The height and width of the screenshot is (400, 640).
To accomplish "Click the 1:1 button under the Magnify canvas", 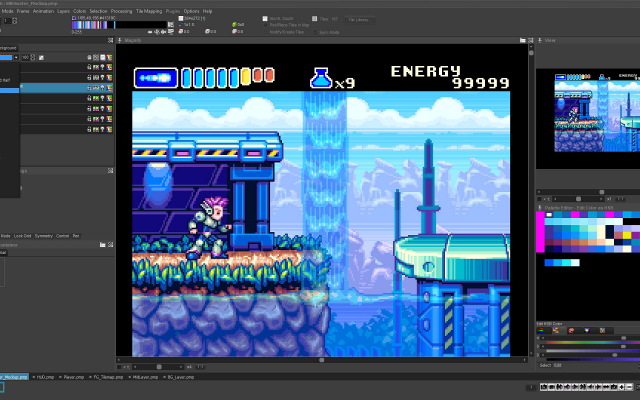I will click(x=200, y=367).
